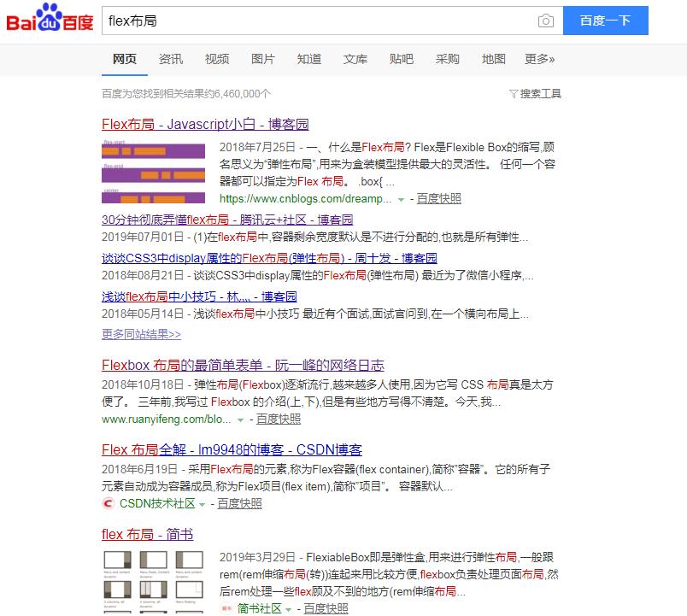
Task: Click the Baidu logo
Action: click(x=50, y=19)
